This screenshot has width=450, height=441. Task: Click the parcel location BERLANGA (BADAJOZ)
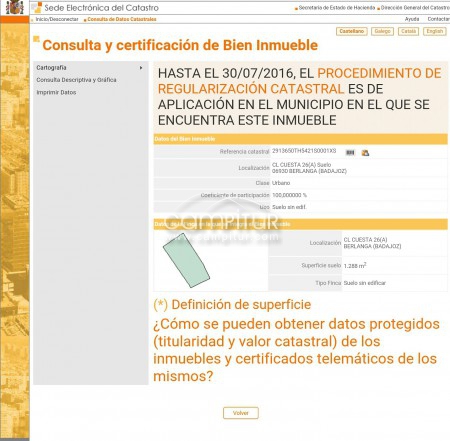372,246
